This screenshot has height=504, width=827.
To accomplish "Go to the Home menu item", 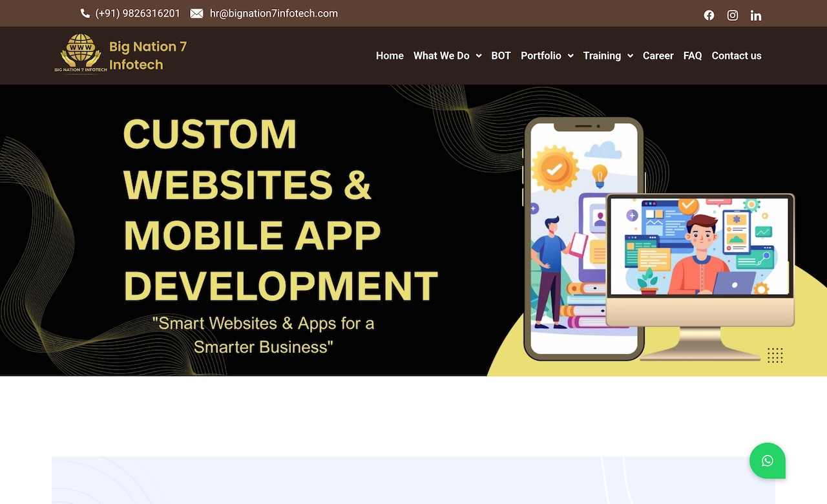I will (x=390, y=56).
